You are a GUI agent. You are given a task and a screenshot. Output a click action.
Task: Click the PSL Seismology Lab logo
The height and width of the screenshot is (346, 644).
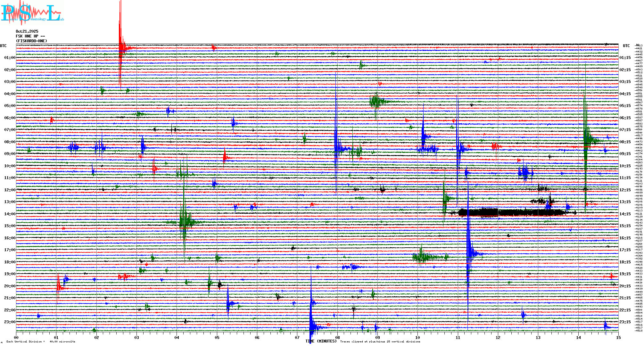pyautogui.click(x=32, y=13)
